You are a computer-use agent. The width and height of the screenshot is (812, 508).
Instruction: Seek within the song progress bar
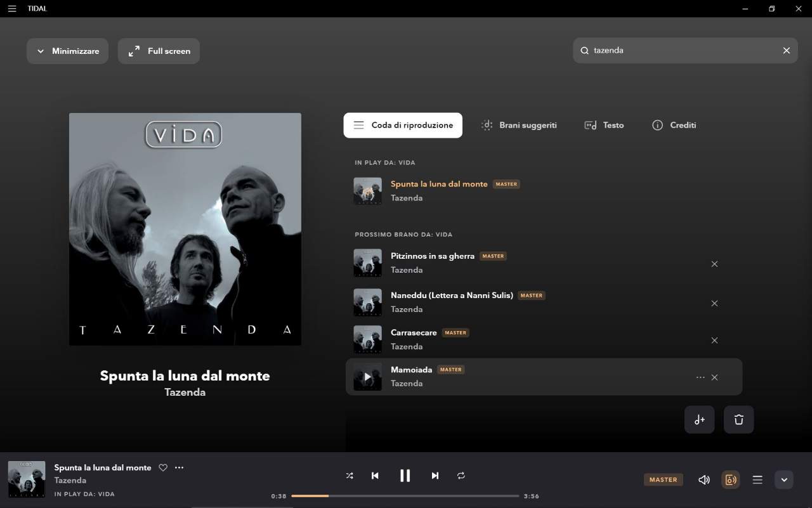click(405, 496)
